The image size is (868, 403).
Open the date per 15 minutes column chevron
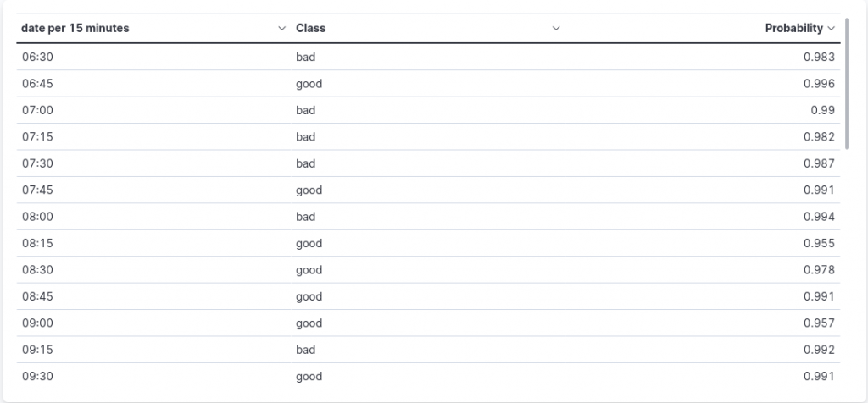tap(281, 29)
